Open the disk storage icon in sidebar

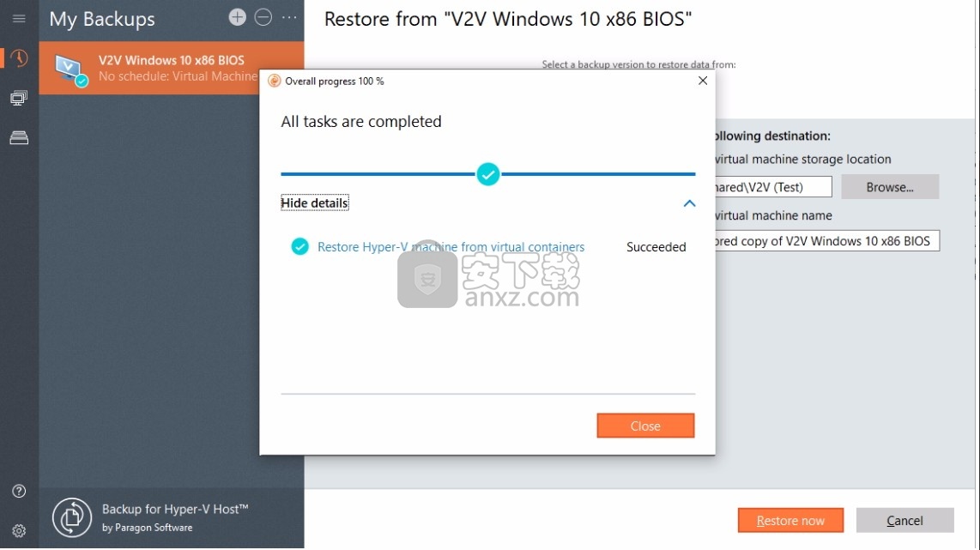[19, 138]
